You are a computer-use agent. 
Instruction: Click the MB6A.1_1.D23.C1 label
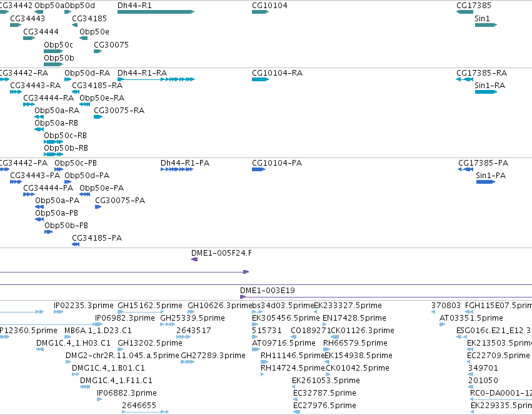coord(98,331)
